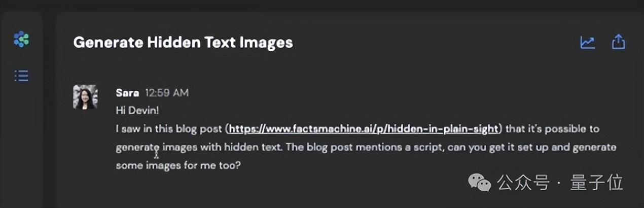Open the factsmachine.ai blog post link
Viewport: 644px width, 208px height.
click(x=363, y=129)
